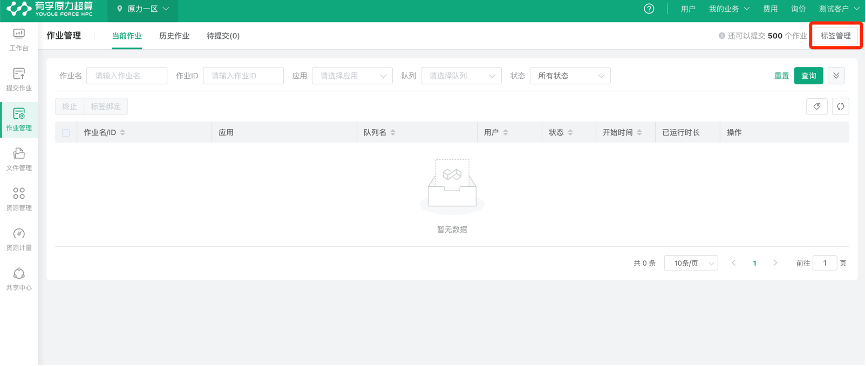Open the 应用 selection dropdown
This screenshot has height=366, width=866.
pos(352,76)
